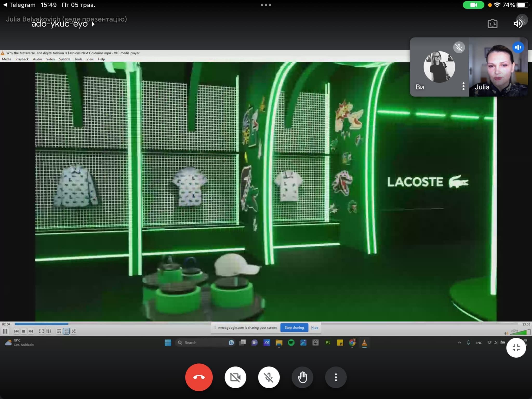The width and height of the screenshot is (532, 399).
Task: Open VLC Help menu
Action: (x=101, y=59)
